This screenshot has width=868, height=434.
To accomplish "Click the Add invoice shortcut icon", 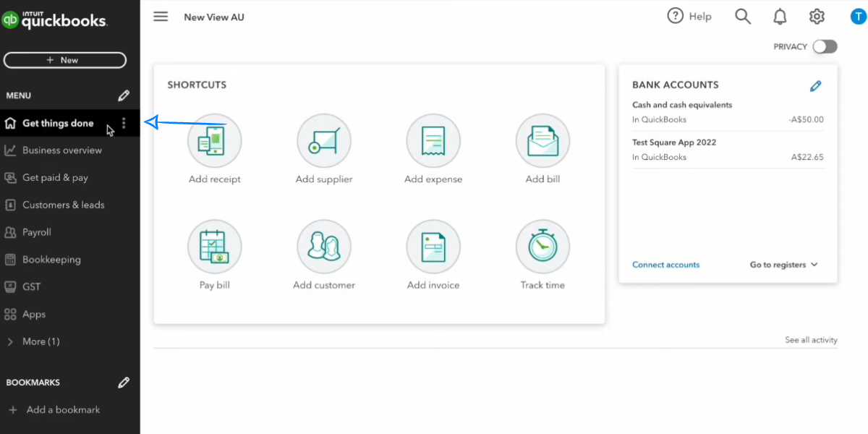I will (x=433, y=247).
